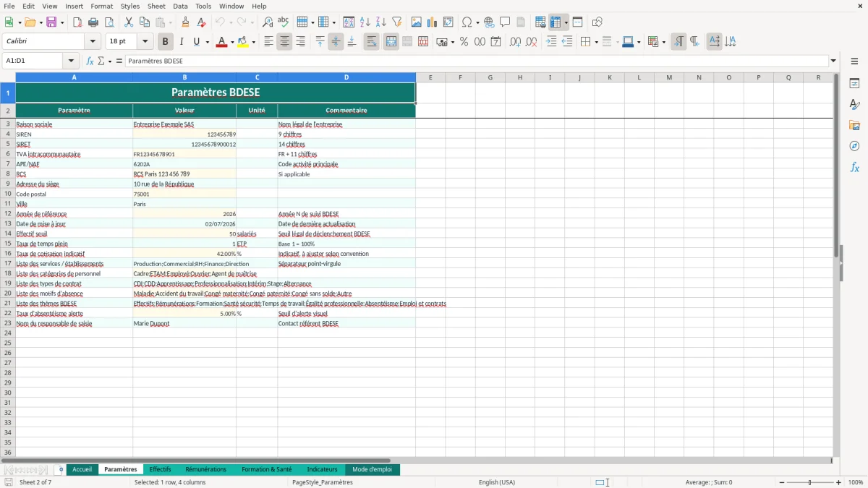
Task: Click Sort Descending icon
Action: pyautogui.click(x=381, y=22)
